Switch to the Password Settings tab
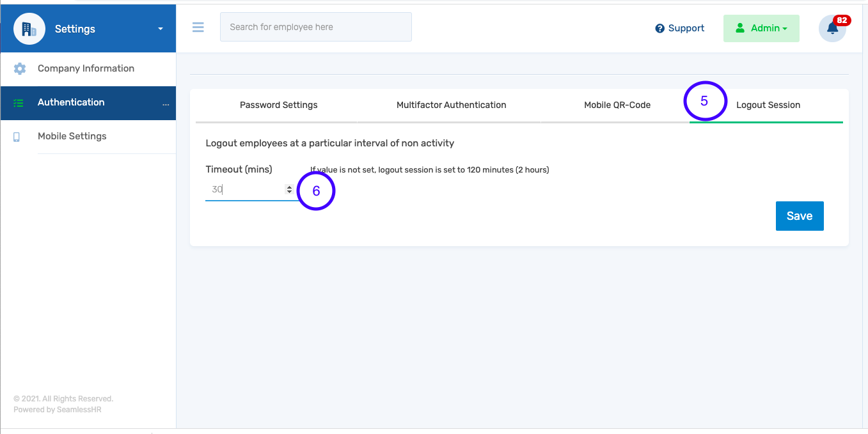 point(278,105)
